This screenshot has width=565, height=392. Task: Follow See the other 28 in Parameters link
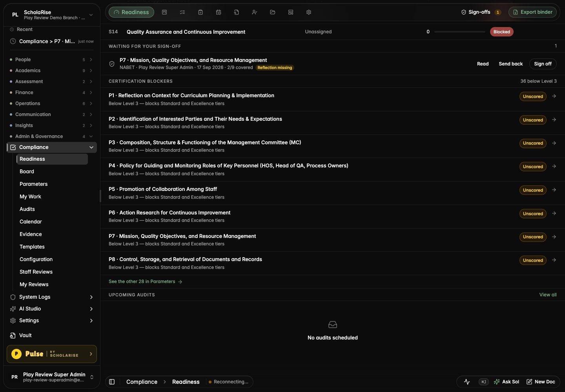(145, 281)
